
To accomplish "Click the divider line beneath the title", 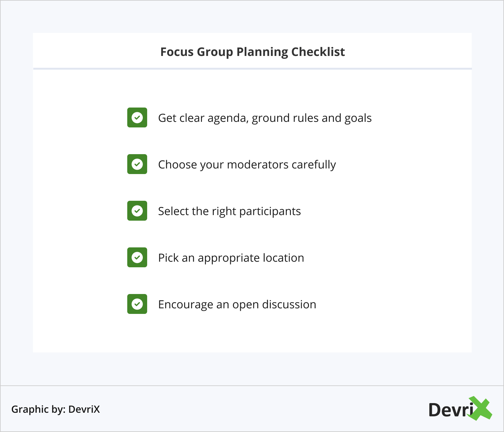I will (x=252, y=68).
